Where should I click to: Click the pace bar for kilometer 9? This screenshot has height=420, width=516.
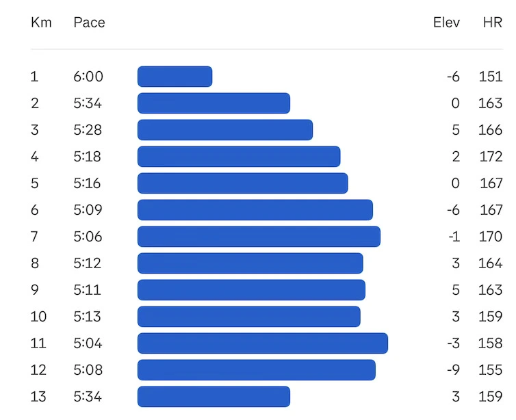tap(251, 290)
